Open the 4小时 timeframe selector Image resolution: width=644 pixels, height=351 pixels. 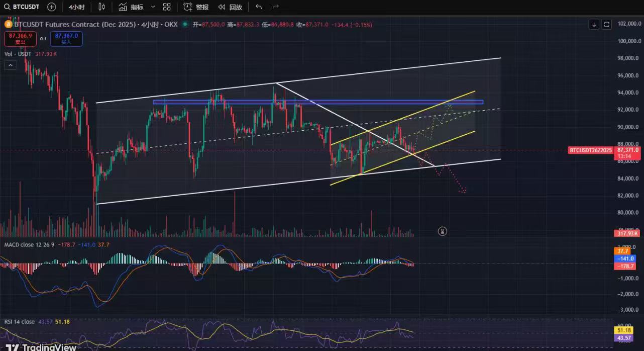pyautogui.click(x=76, y=7)
